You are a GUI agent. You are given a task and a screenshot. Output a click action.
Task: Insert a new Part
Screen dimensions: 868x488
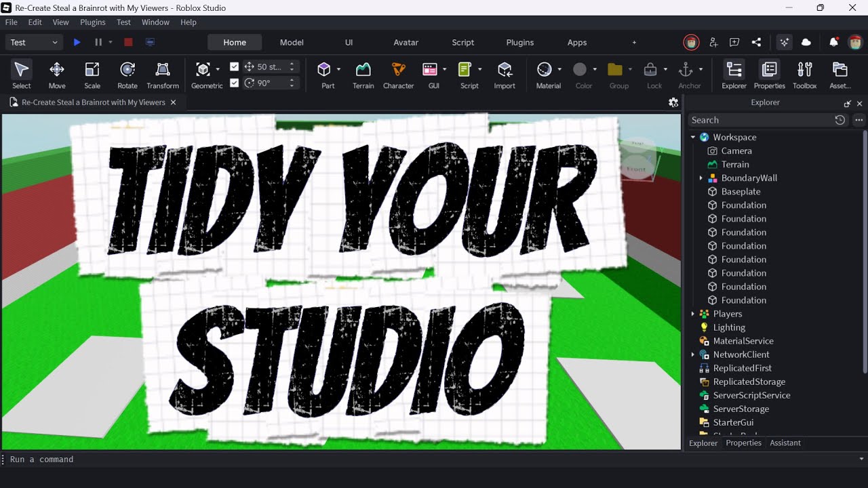click(x=324, y=69)
